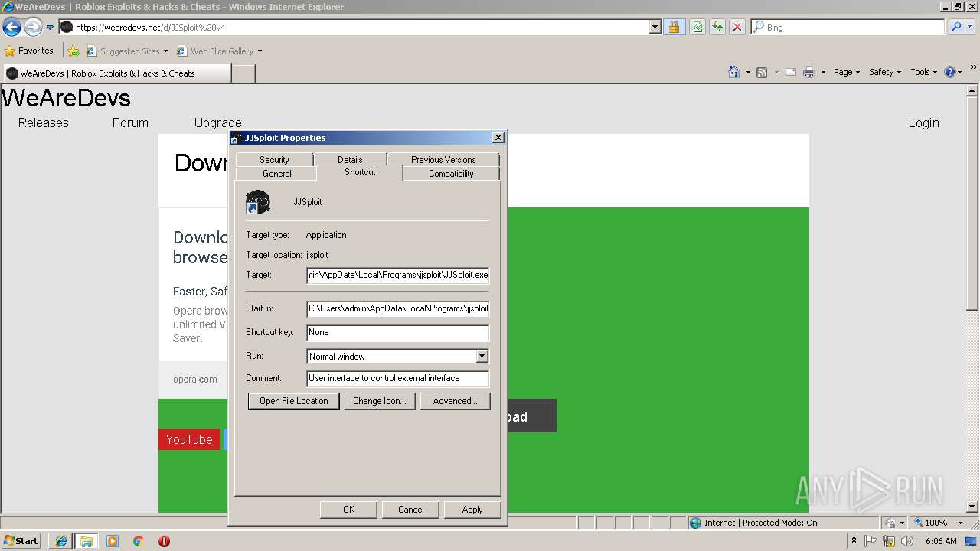980x551 pixels.
Task: Click the Action Center flag tray icon
Action: click(871, 541)
